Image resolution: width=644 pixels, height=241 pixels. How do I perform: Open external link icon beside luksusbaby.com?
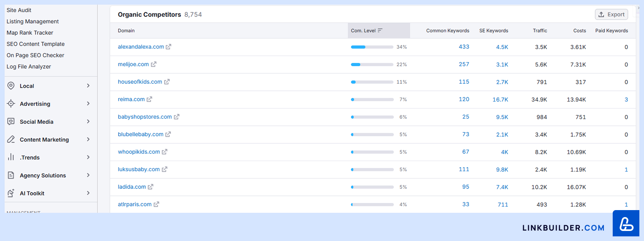(x=165, y=169)
